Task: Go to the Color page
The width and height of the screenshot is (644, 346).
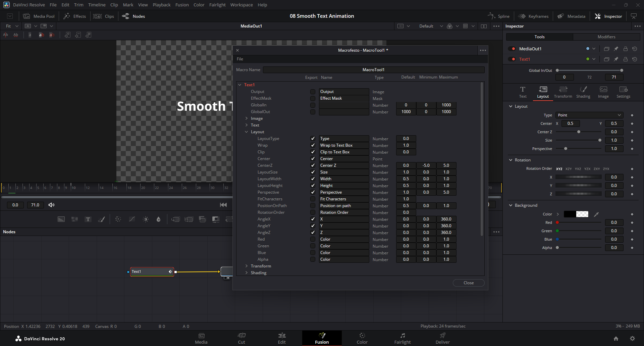Action: [x=362, y=338]
